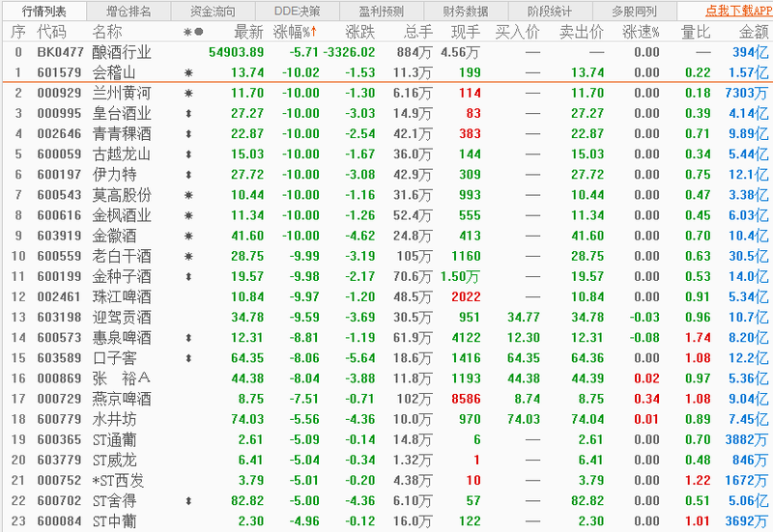Screen dimensions: 773x532
Task: Select the stock name ST通葡
Action: [x=114, y=440]
